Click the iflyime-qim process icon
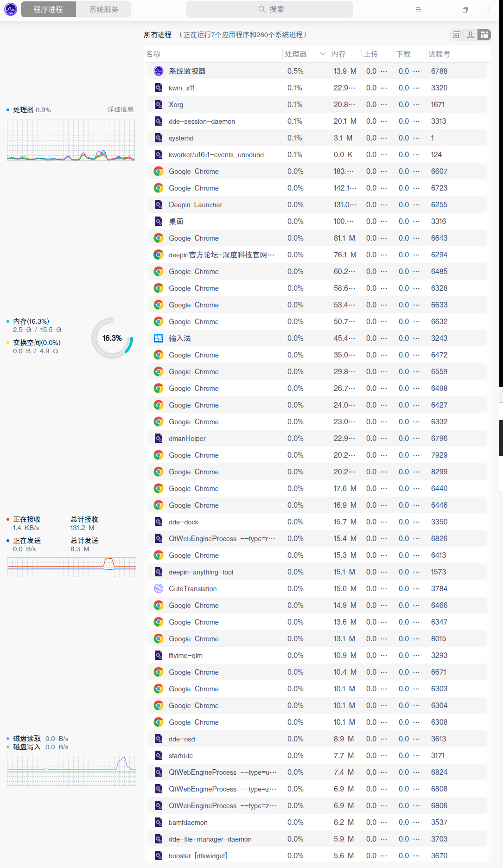This screenshot has width=503, height=868. pos(159,655)
